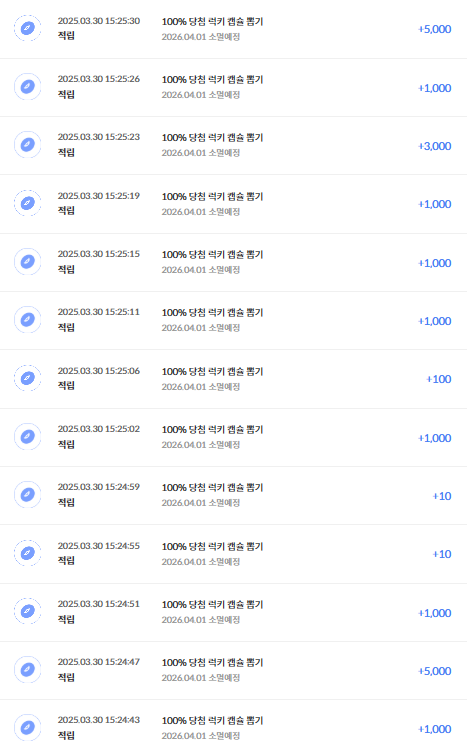The width and height of the screenshot is (472, 755).
Task: Click the point icon beside the 15:24:59 entry
Action: pos(27,495)
